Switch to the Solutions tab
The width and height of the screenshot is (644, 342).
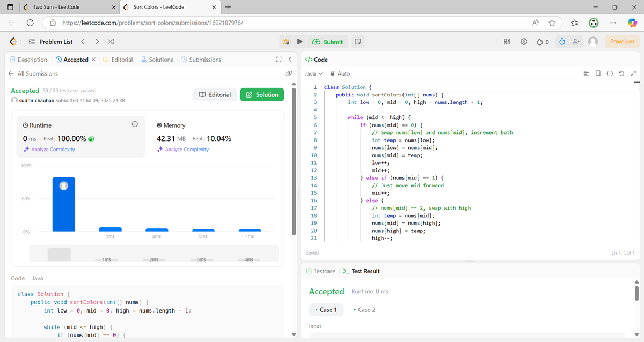pyautogui.click(x=157, y=60)
